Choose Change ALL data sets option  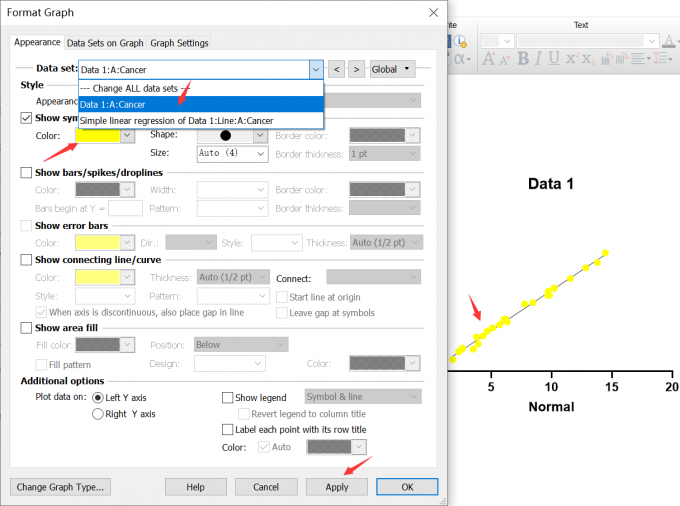[x=201, y=88]
